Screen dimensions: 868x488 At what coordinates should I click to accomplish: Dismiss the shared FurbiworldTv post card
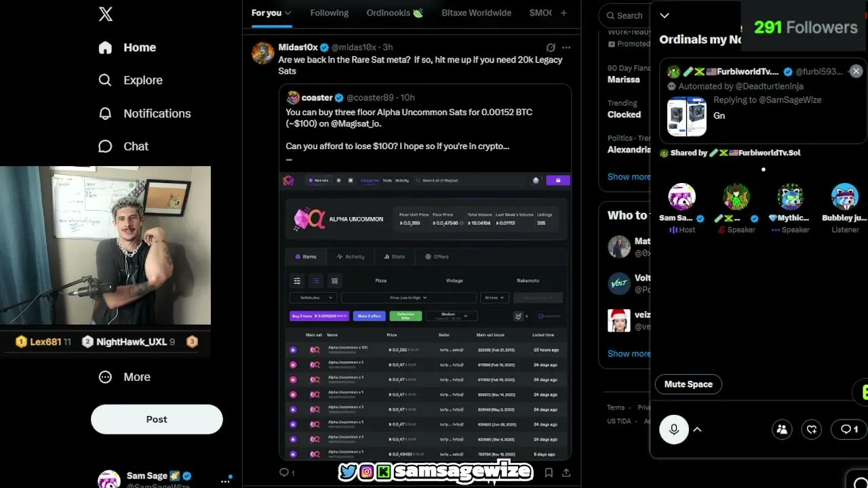tap(856, 71)
